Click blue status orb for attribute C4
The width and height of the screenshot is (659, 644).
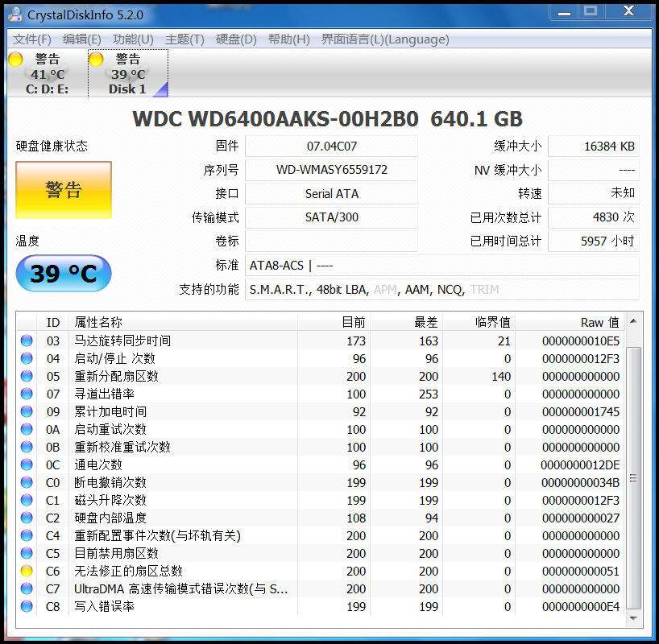(x=27, y=535)
